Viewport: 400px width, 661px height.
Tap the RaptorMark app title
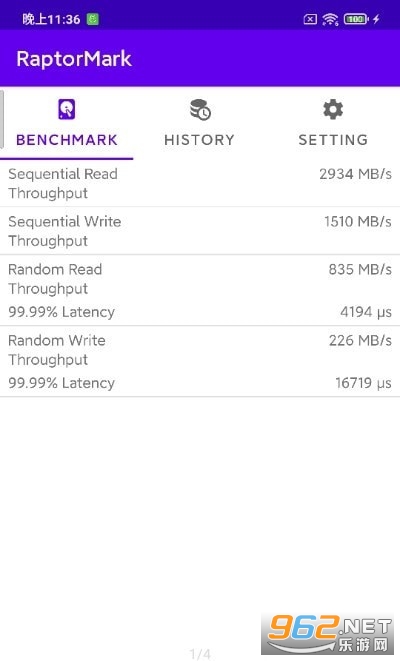point(74,59)
